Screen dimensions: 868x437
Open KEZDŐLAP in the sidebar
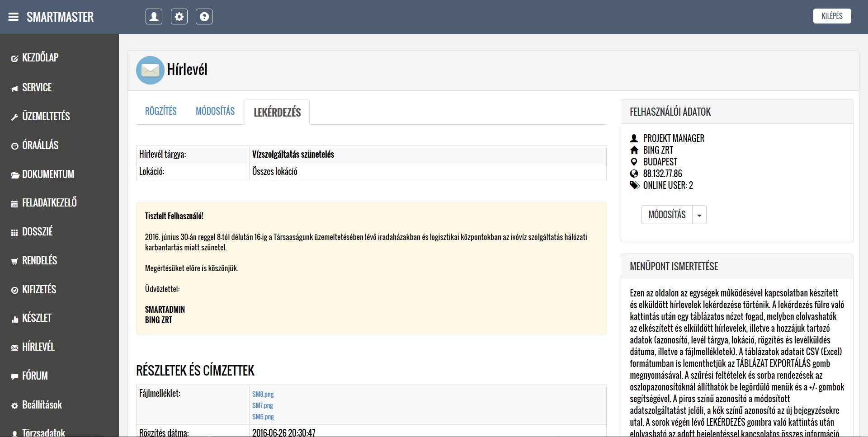pyautogui.click(x=40, y=58)
